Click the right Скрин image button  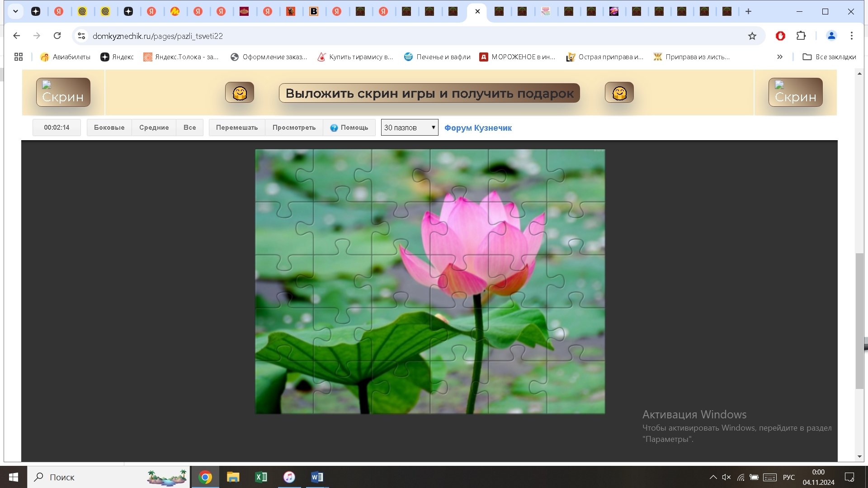[x=796, y=92]
